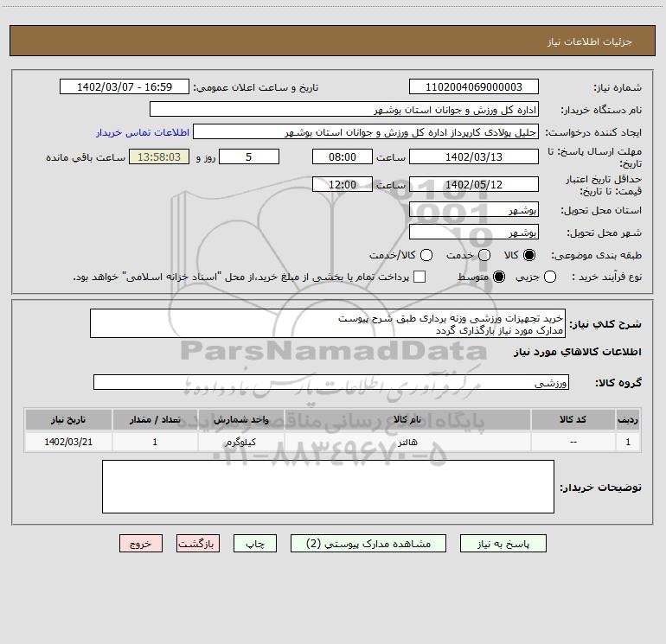The image size is (666, 644).
Task: Click the validity time field 12:00
Action: [343, 185]
